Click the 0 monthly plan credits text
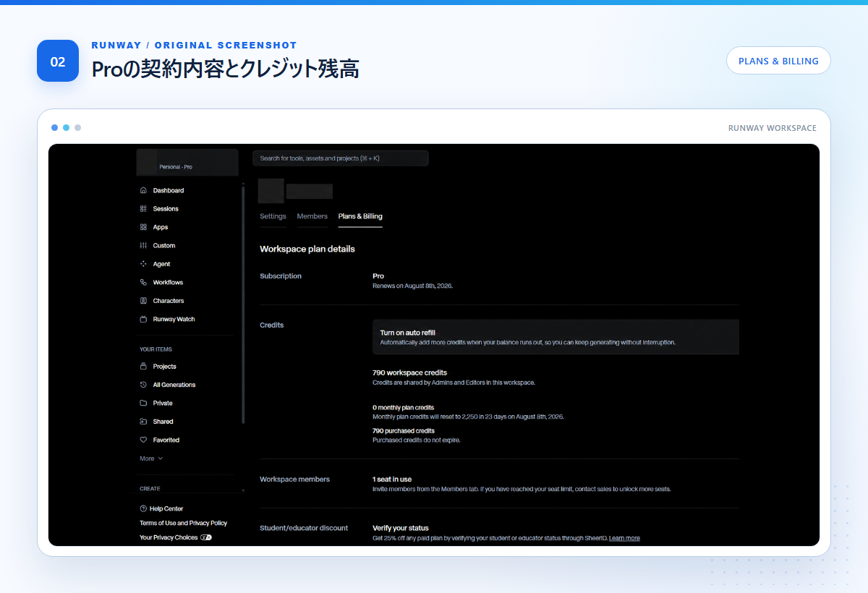Image resolution: width=868 pixels, height=593 pixels. click(x=403, y=407)
